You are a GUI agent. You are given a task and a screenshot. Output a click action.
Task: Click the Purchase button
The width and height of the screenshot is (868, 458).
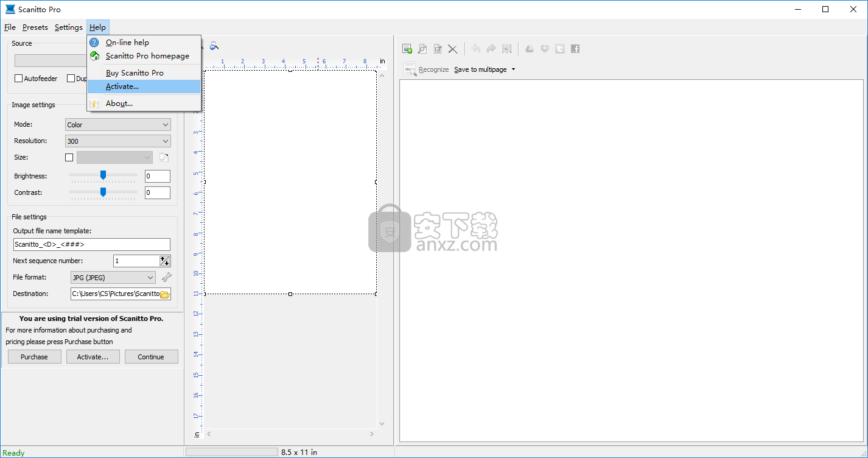point(35,357)
